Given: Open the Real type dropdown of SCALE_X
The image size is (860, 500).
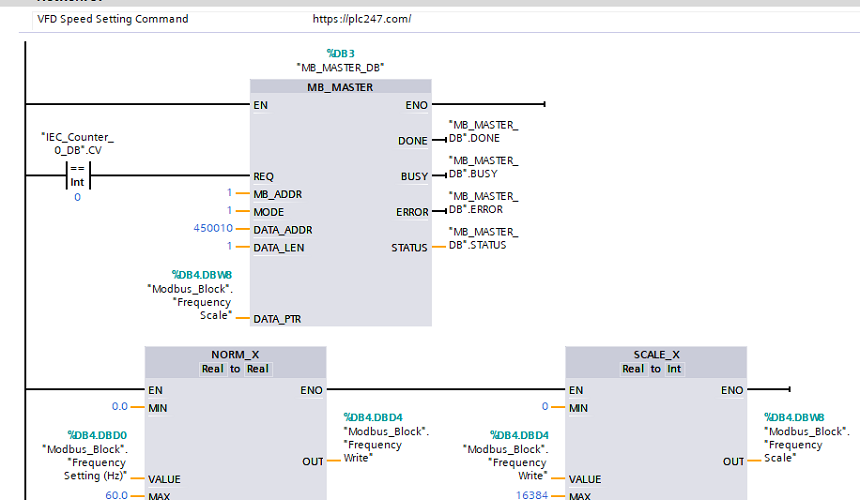Looking at the screenshot, I should [x=633, y=369].
